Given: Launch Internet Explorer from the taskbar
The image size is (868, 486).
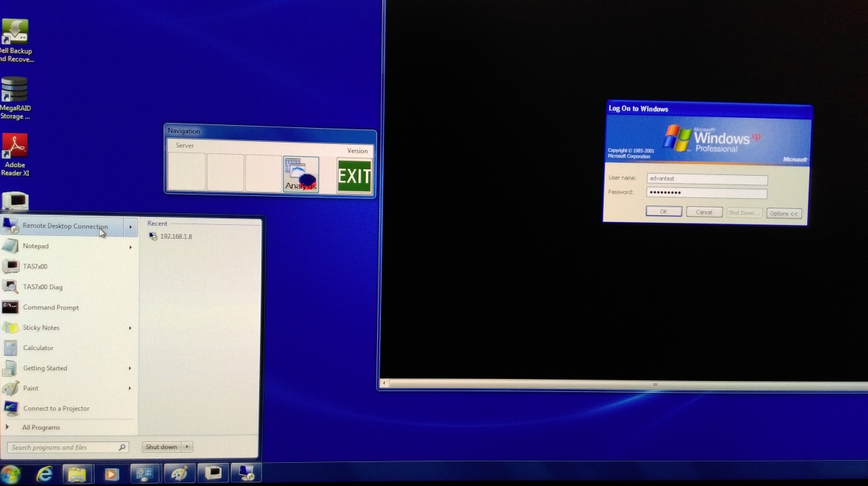Looking at the screenshot, I should point(45,474).
